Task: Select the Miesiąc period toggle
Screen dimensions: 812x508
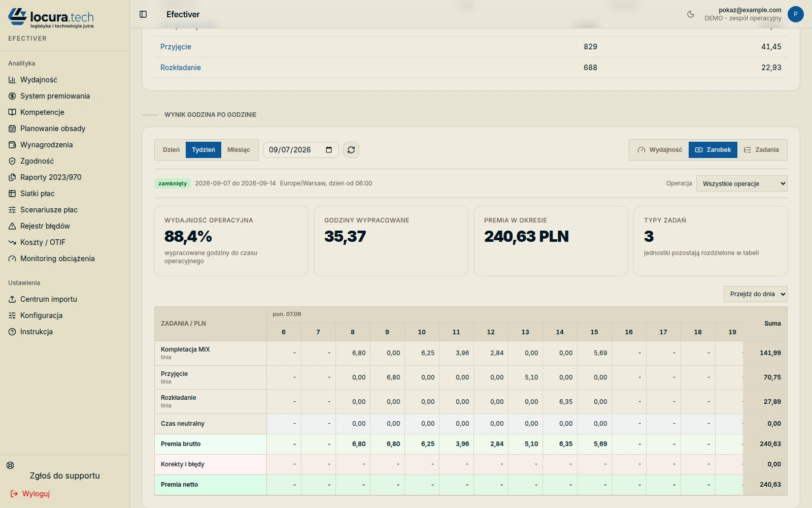Action: click(239, 150)
